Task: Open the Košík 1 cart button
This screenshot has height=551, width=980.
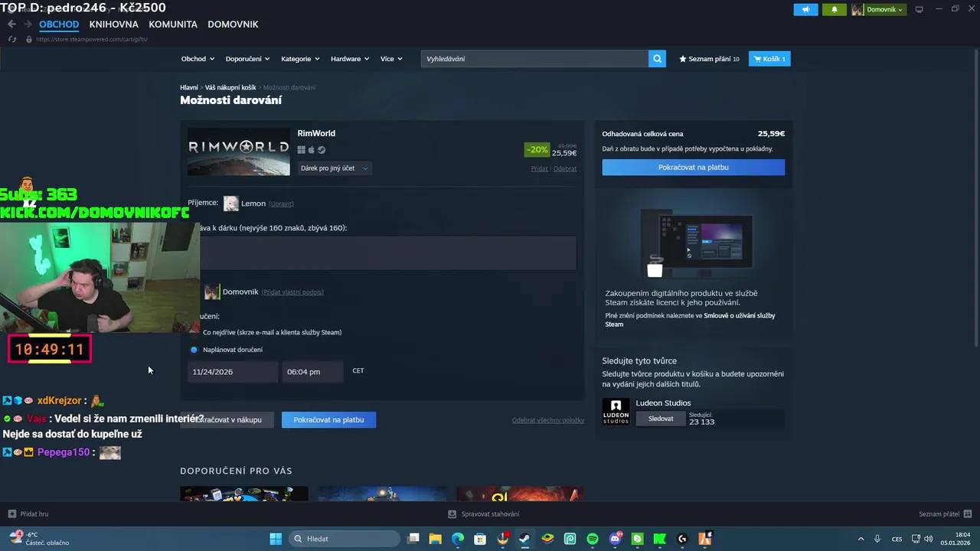Action: 769,58
